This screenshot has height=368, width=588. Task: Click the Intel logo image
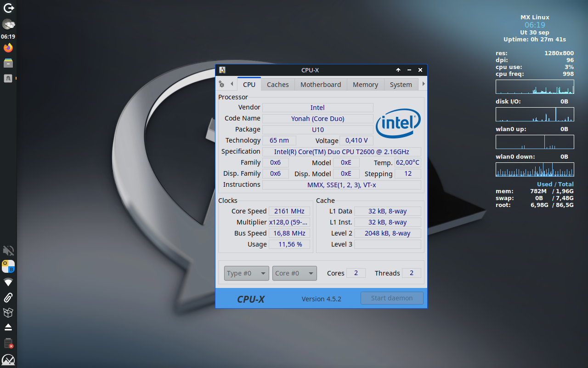tap(398, 123)
